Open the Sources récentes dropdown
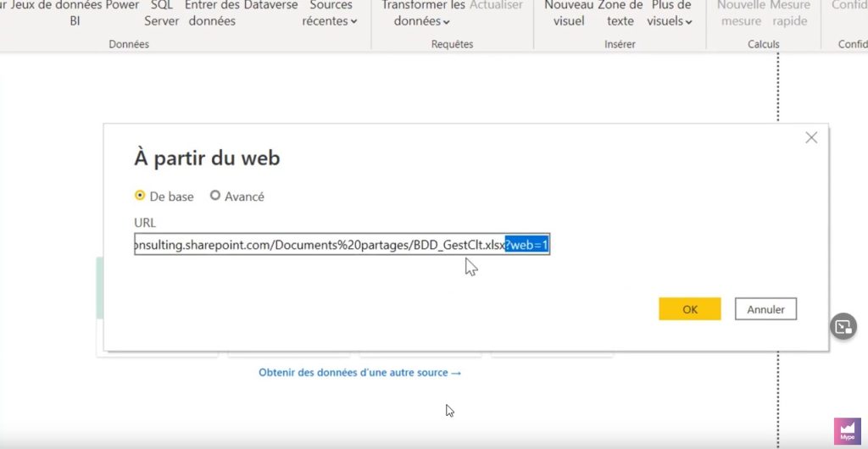868x449 pixels. (x=330, y=14)
